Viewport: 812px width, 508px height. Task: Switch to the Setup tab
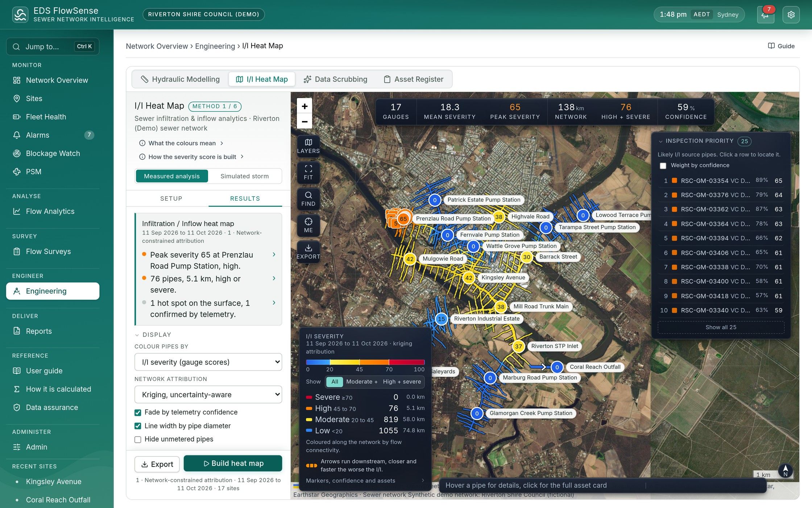click(171, 198)
